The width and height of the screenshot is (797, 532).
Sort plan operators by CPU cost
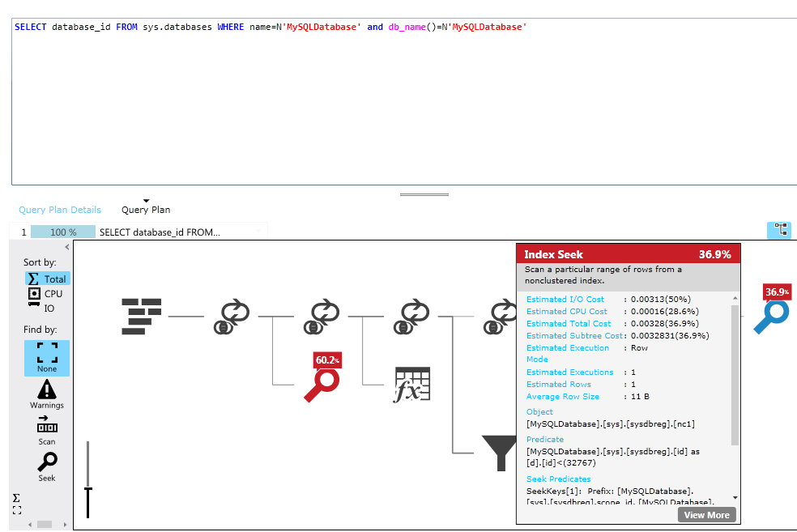click(x=47, y=293)
